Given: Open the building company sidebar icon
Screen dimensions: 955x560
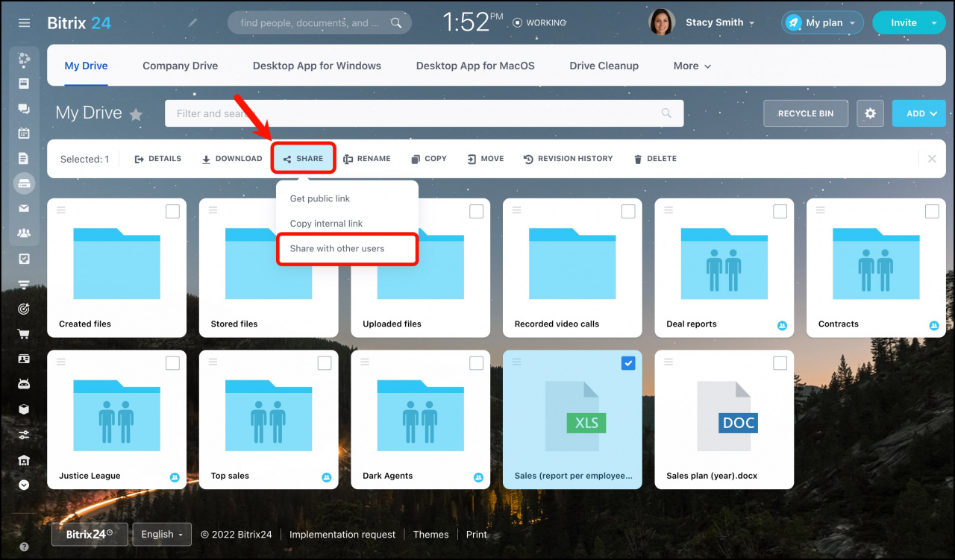Looking at the screenshot, I should pos(24,459).
